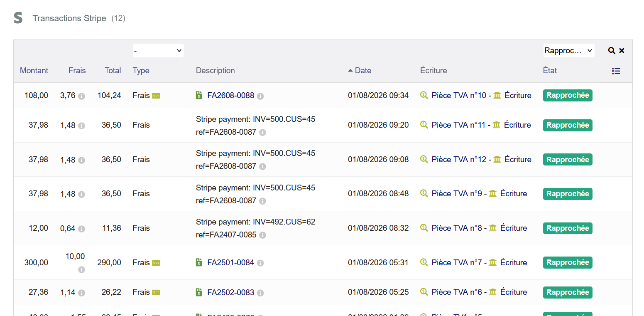Open Pièce TVA n°12 link
This screenshot has height=316, width=644.
pyautogui.click(x=459, y=159)
